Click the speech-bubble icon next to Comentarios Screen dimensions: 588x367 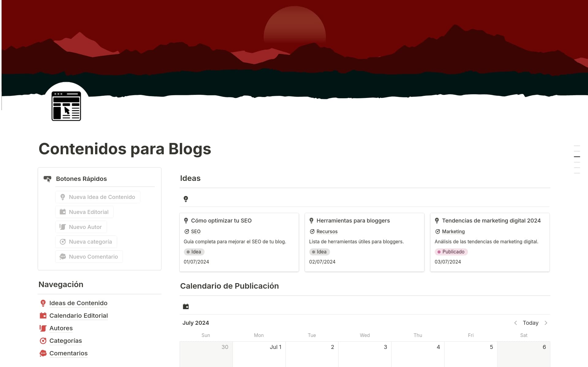(x=43, y=353)
